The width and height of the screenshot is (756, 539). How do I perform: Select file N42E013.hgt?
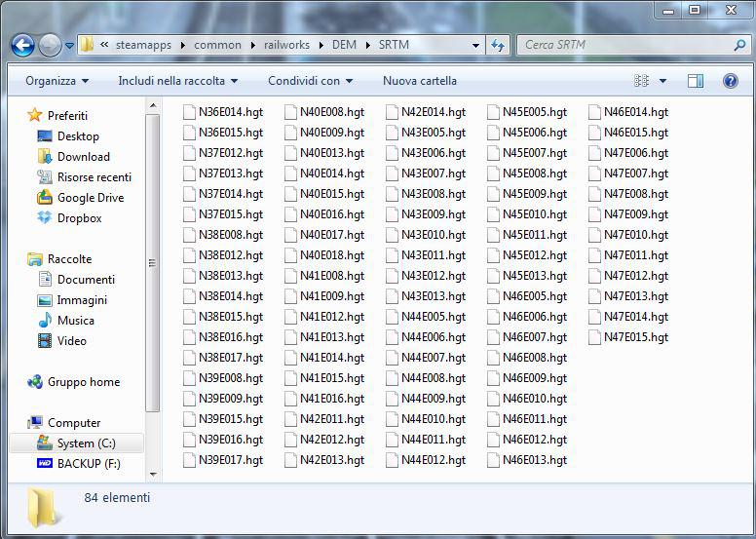coord(324,460)
